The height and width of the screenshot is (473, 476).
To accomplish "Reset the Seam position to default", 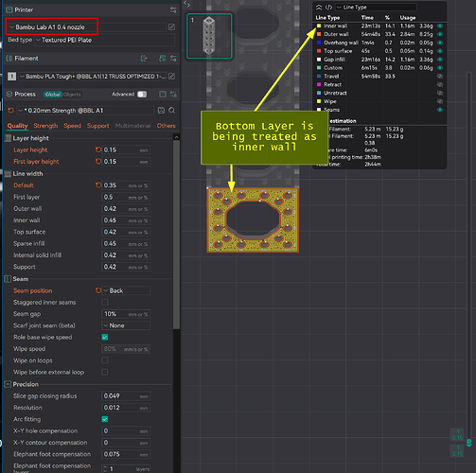I will click(98, 290).
